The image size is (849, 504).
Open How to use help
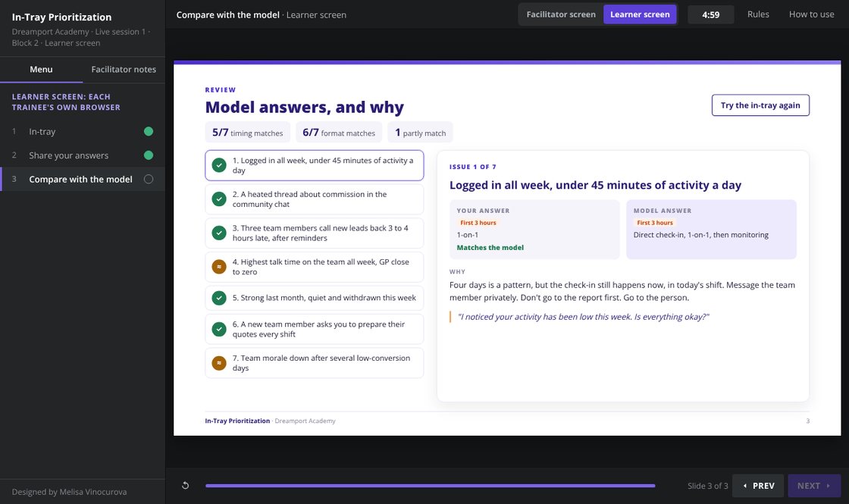click(x=811, y=14)
